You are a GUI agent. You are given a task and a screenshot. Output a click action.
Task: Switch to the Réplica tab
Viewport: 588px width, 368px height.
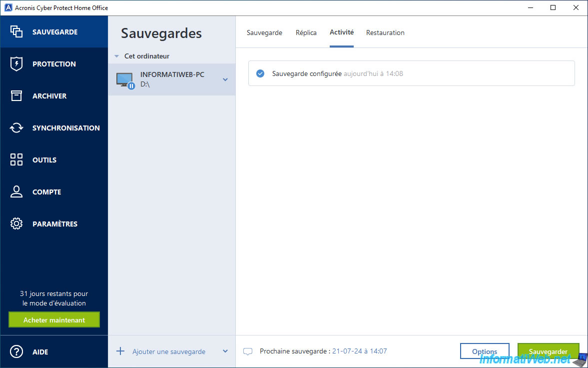pos(306,32)
